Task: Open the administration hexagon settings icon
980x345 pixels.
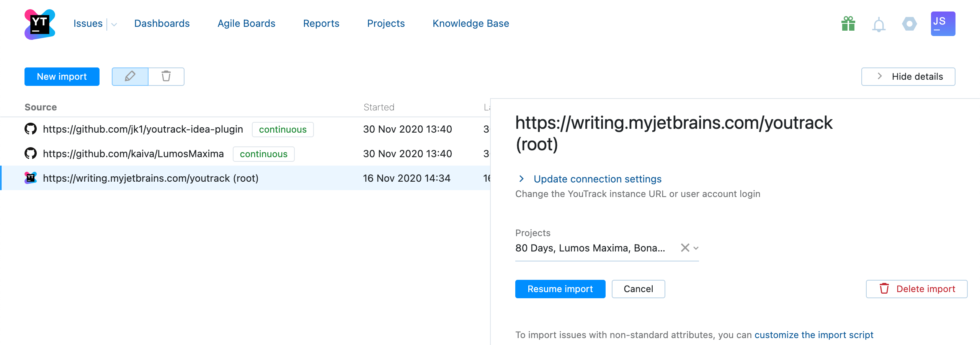Action: point(909,24)
